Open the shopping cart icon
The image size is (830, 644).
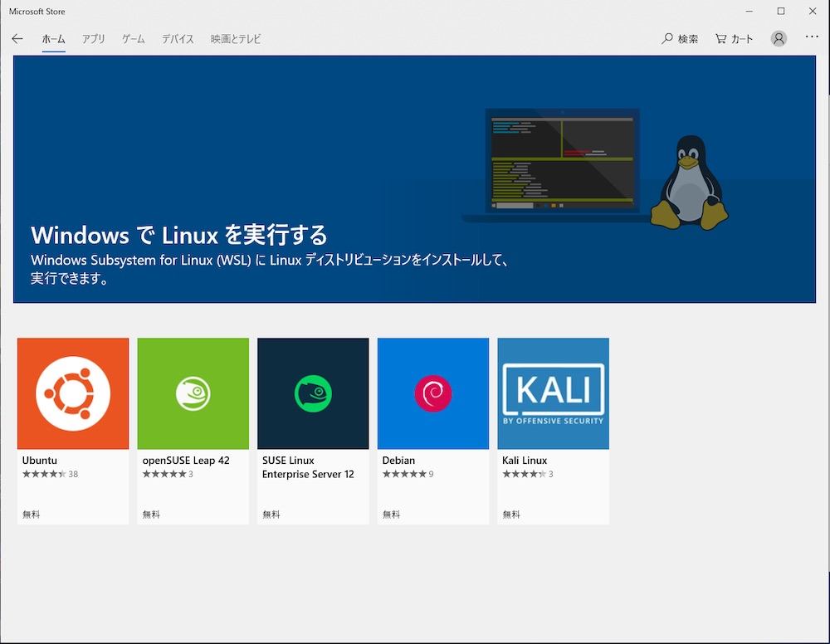click(720, 39)
